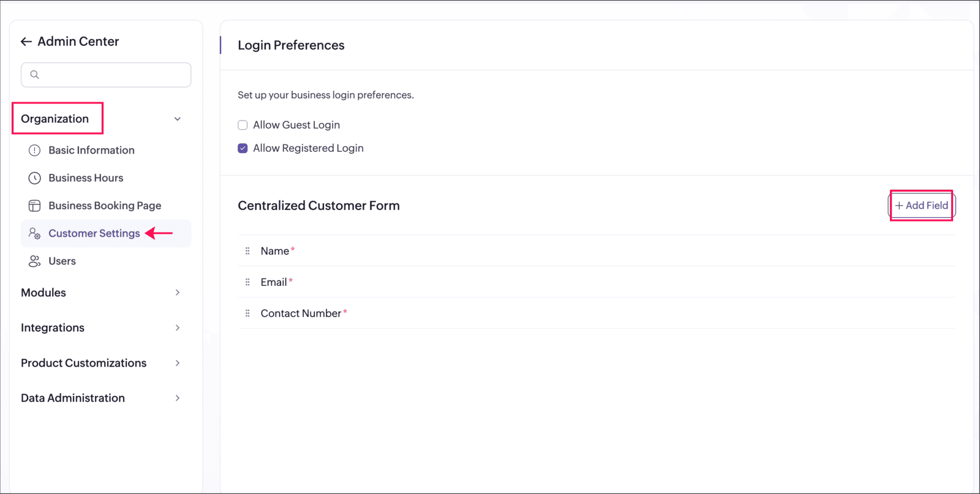Screen dimensions: 980x494
Task: Expand the Product Customizations section
Action: click(x=178, y=363)
